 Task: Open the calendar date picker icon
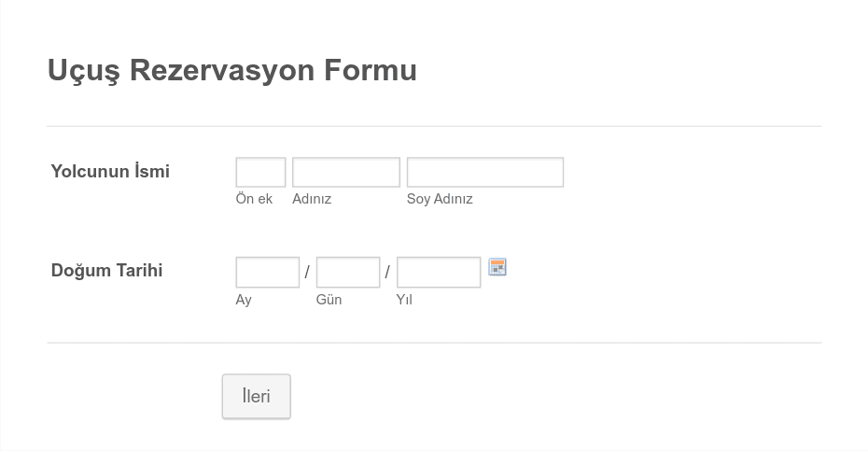(497, 267)
